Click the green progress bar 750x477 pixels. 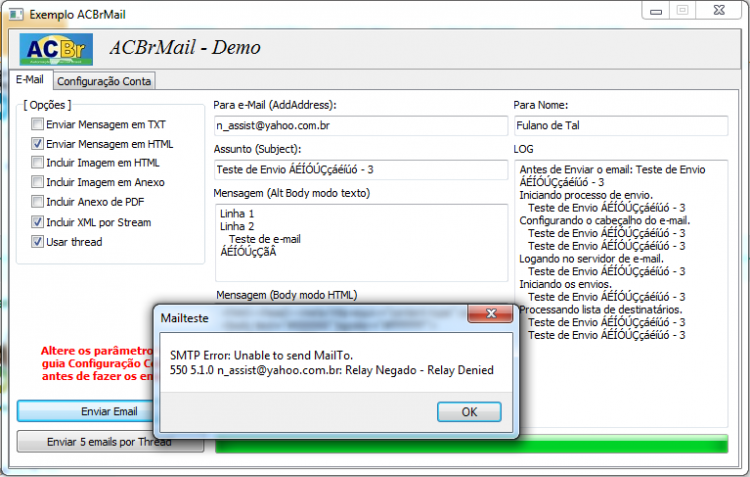click(x=472, y=444)
